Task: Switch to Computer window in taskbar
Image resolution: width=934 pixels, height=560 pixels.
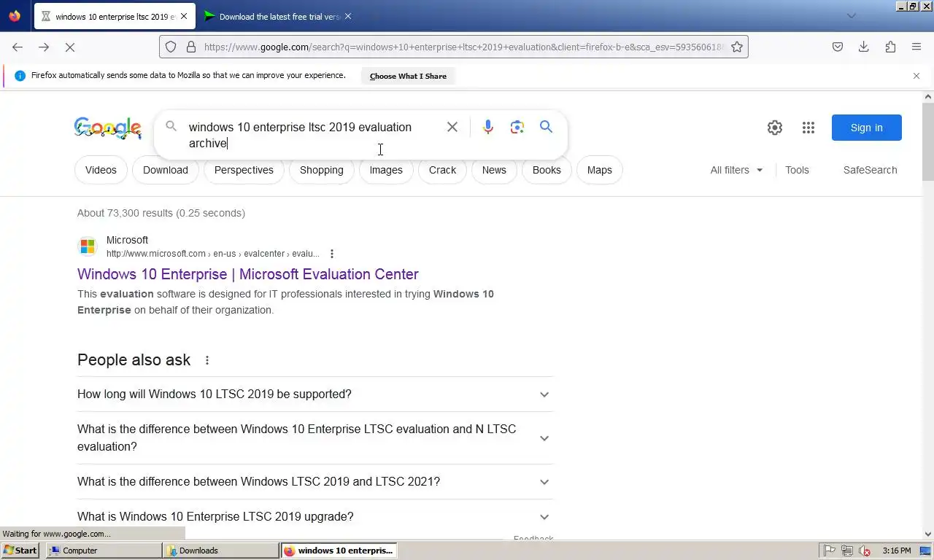Action: (104, 551)
